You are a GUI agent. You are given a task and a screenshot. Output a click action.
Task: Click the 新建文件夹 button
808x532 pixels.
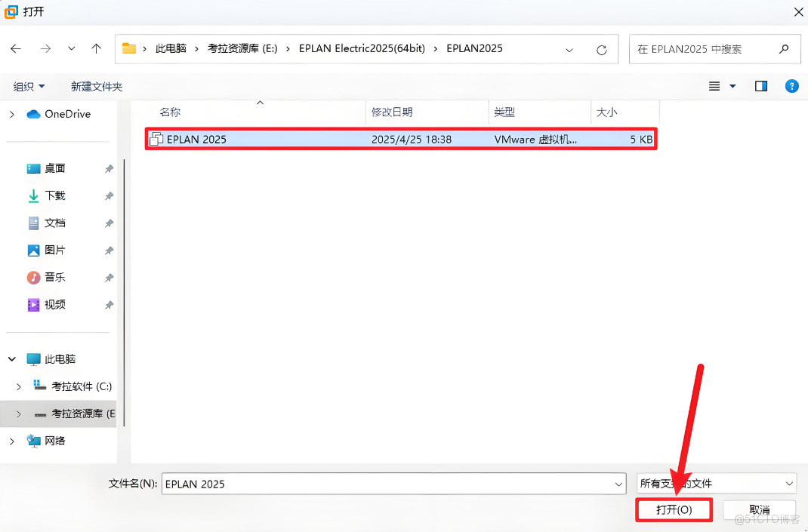click(97, 86)
